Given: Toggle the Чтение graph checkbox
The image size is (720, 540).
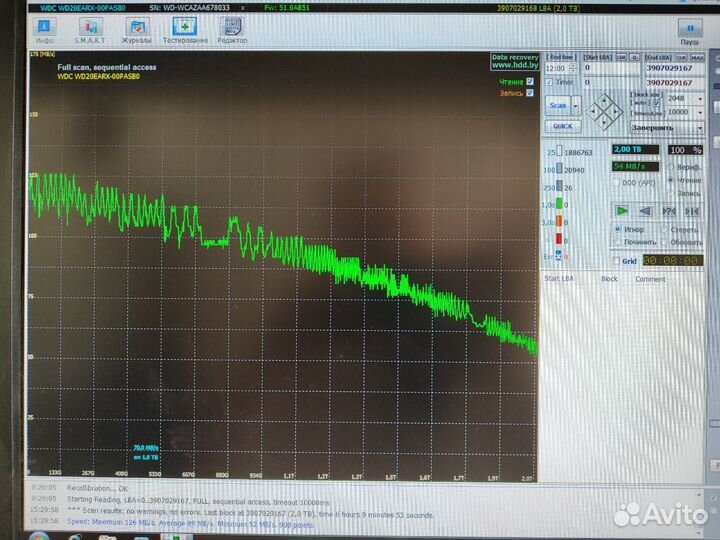Looking at the screenshot, I should coord(530,81).
